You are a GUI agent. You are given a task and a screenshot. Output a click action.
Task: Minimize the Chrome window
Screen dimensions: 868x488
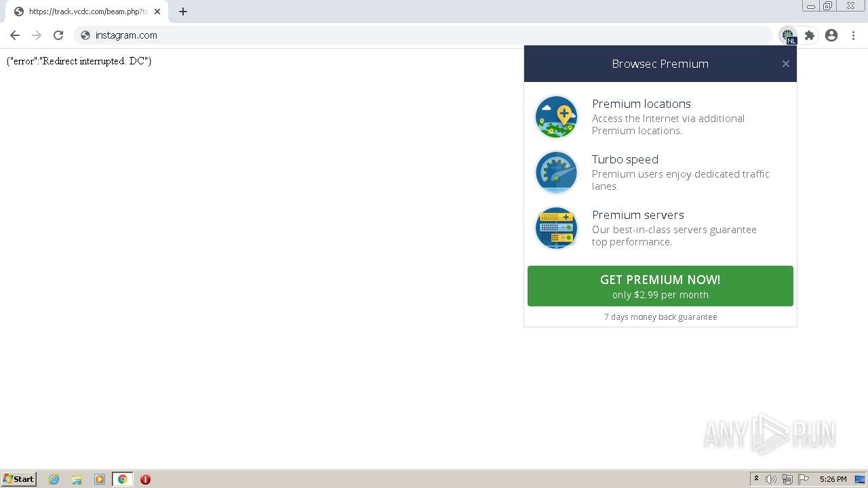[x=810, y=6]
